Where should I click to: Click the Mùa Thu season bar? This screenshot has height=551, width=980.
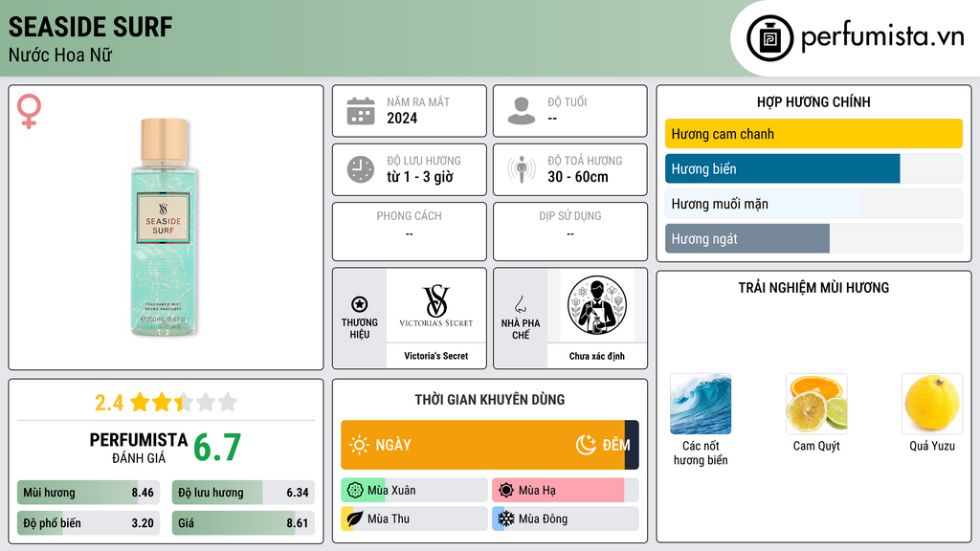413,518
